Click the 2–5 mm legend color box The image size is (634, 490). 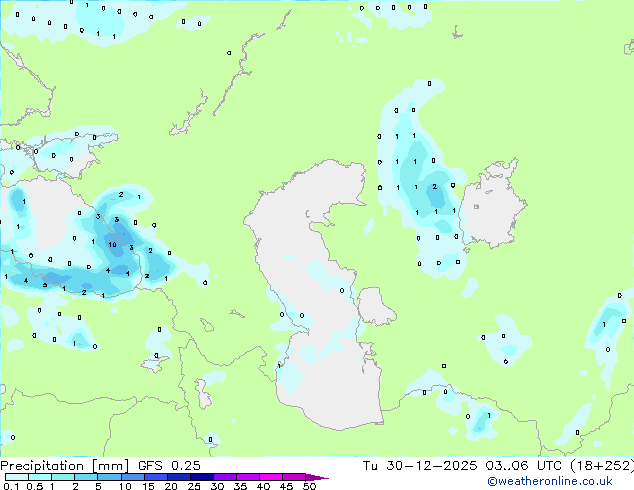click(x=86, y=477)
